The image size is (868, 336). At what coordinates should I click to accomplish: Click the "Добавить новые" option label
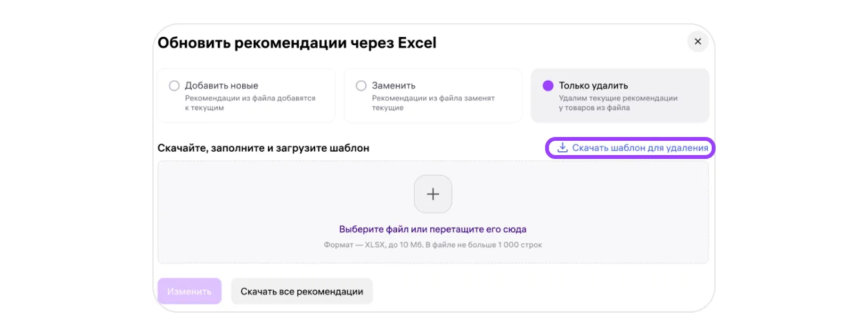point(222,85)
